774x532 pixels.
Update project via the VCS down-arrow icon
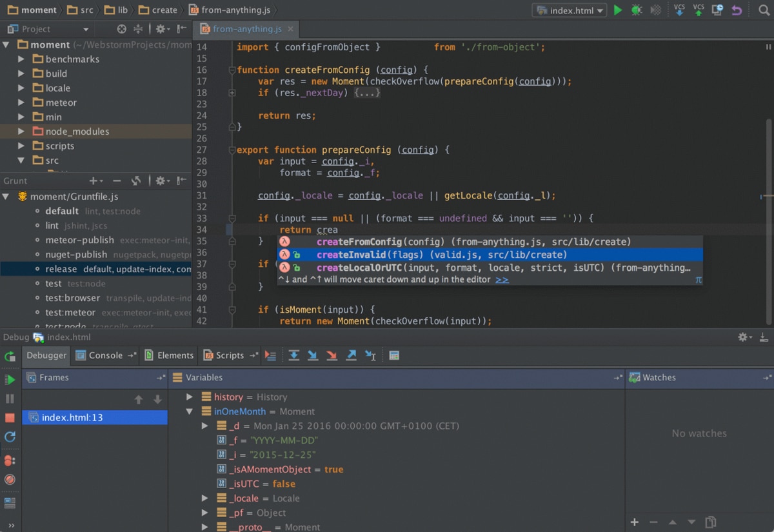coord(679,11)
